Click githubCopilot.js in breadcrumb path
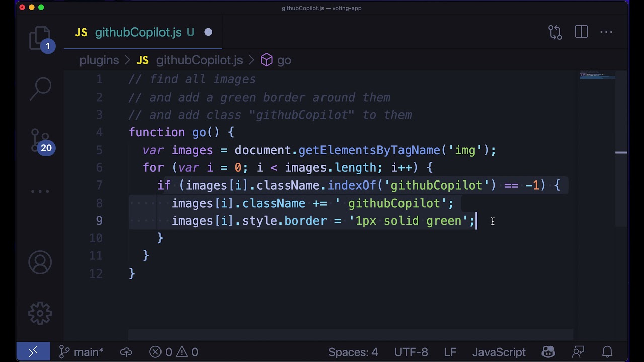Viewport: 644px width, 362px height. [199, 60]
